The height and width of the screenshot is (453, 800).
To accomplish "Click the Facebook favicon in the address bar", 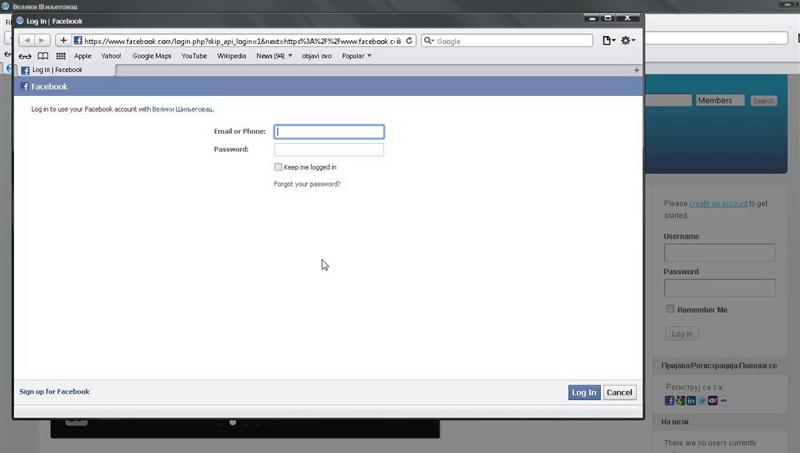I will [x=78, y=40].
